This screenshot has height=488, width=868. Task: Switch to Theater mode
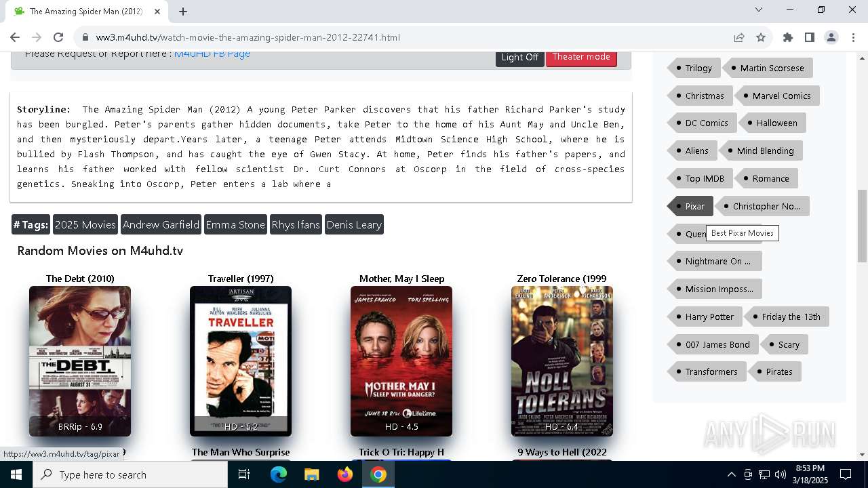581,57
